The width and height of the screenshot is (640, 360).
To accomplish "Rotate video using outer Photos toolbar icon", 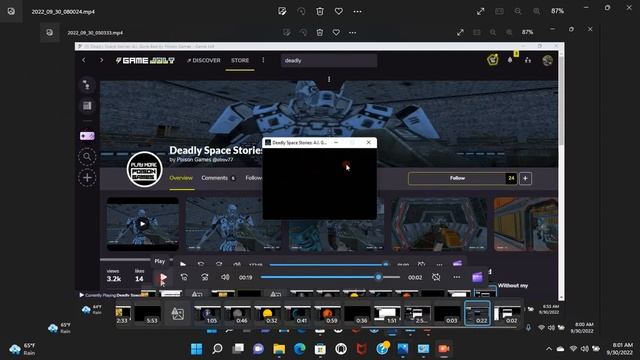I will pos(301,11).
